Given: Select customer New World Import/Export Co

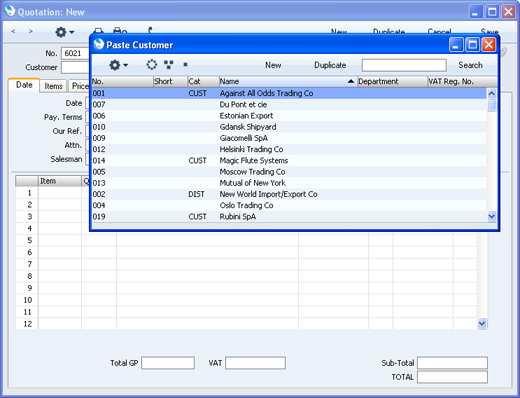Looking at the screenshot, I should (x=289, y=194).
